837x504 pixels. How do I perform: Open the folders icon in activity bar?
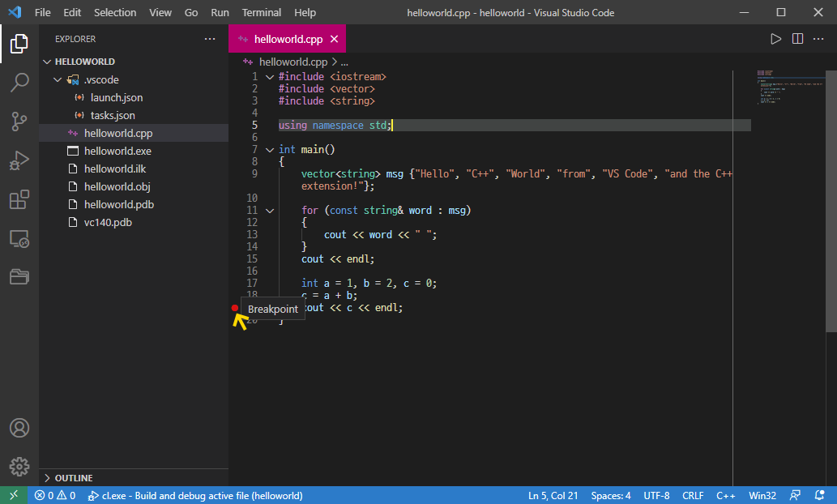point(19,276)
